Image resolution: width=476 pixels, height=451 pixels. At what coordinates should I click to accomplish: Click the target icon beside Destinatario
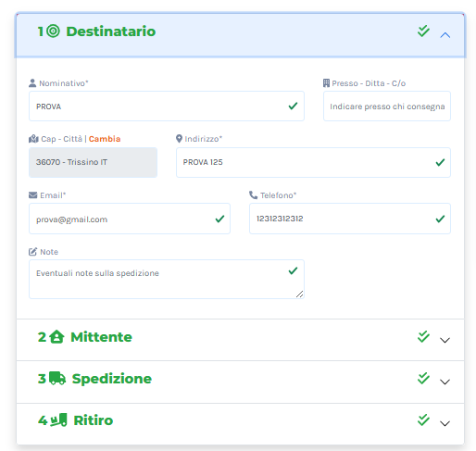pos(53,31)
